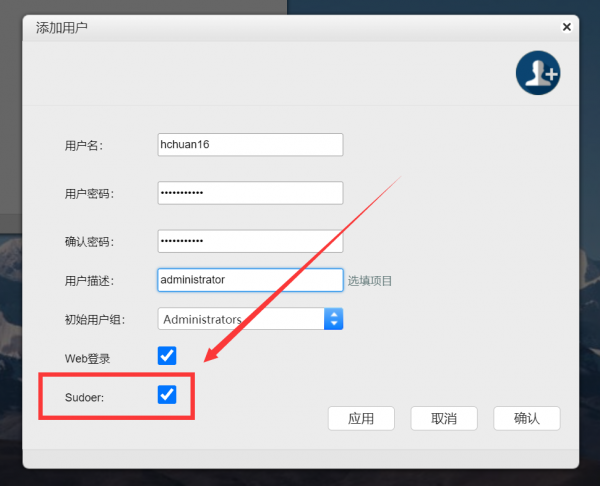The height and width of the screenshot is (486, 600).
Task: Close the 添加用户 dialog
Action: pyautogui.click(x=567, y=27)
